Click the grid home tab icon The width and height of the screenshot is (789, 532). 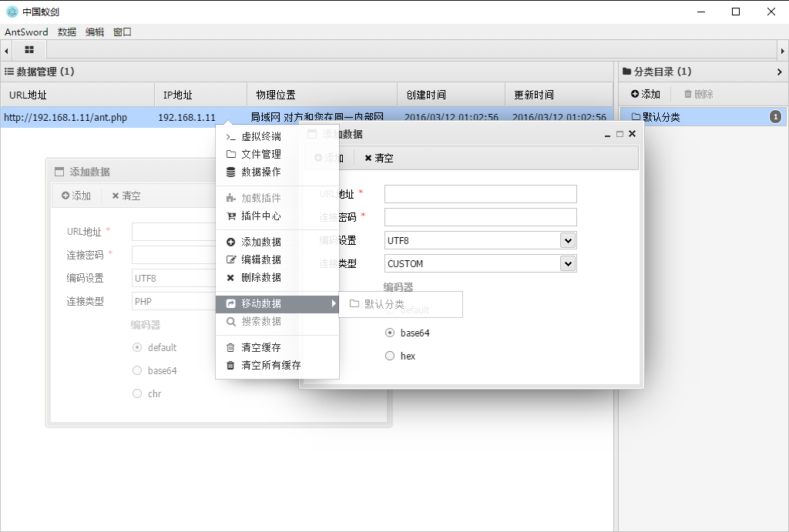pos(29,50)
